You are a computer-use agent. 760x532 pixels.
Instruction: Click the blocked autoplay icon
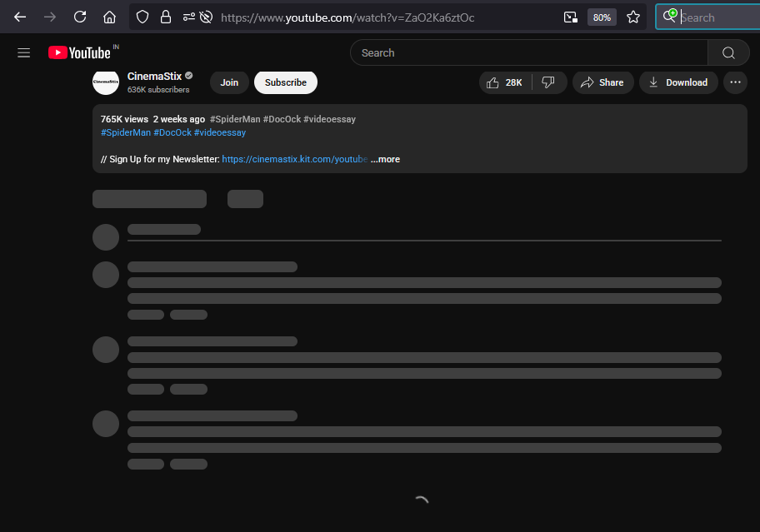(206, 17)
